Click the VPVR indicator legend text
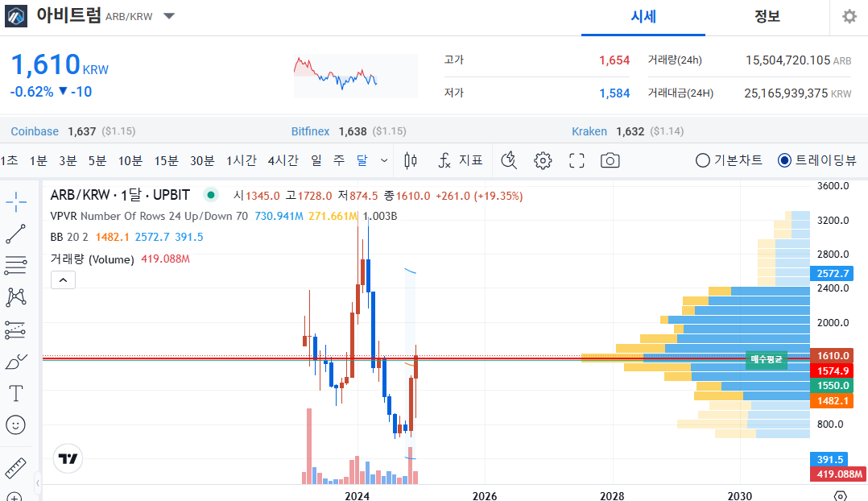Image resolution: width=868 pixels, height=501 pixels. point(149,216)
